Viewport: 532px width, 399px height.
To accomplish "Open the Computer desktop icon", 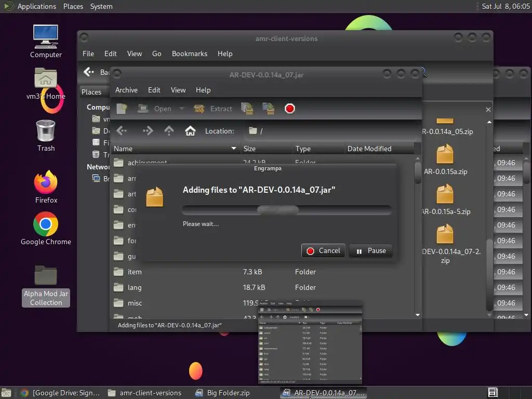I will (46, 41).
